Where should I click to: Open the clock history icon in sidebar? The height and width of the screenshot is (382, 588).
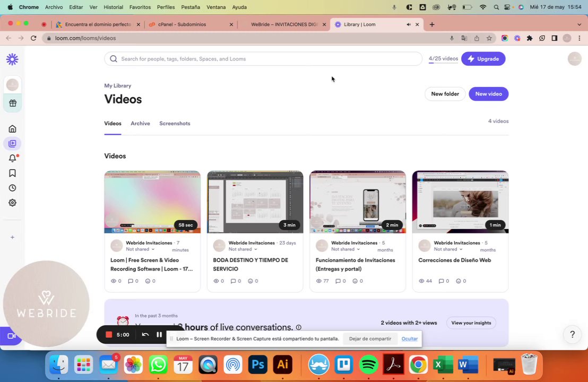(12, 188)
